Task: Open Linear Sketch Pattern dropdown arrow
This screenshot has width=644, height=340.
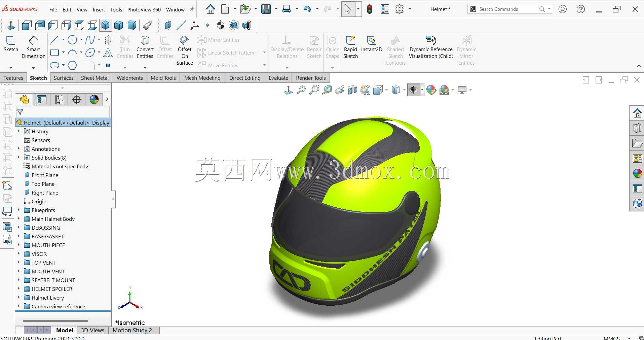Action: point(264,53)
